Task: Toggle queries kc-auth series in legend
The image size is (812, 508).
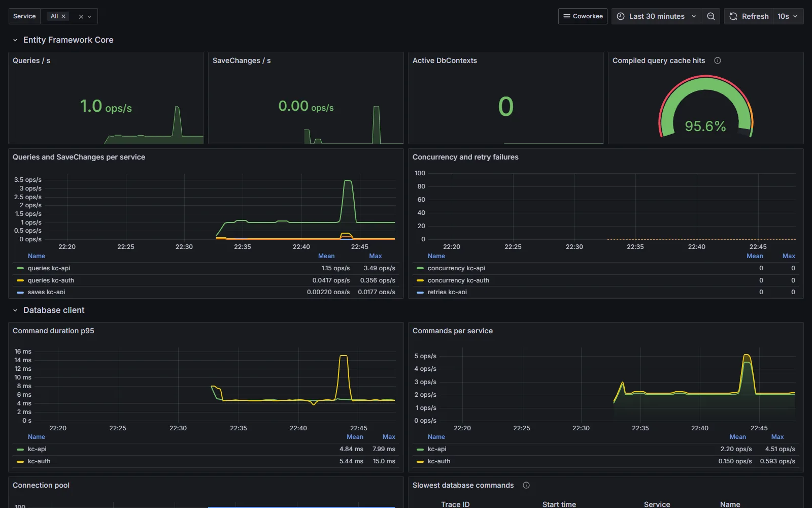Action: pos(51,280)
